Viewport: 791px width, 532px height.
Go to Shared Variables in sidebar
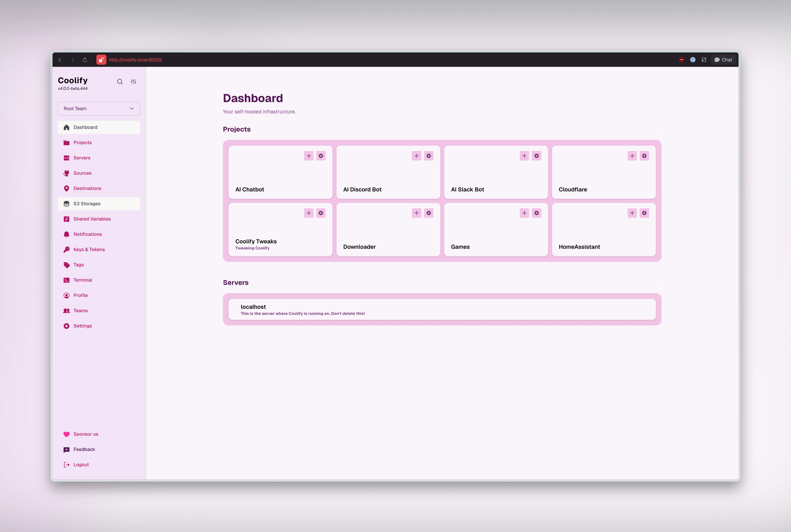(92, 219)
